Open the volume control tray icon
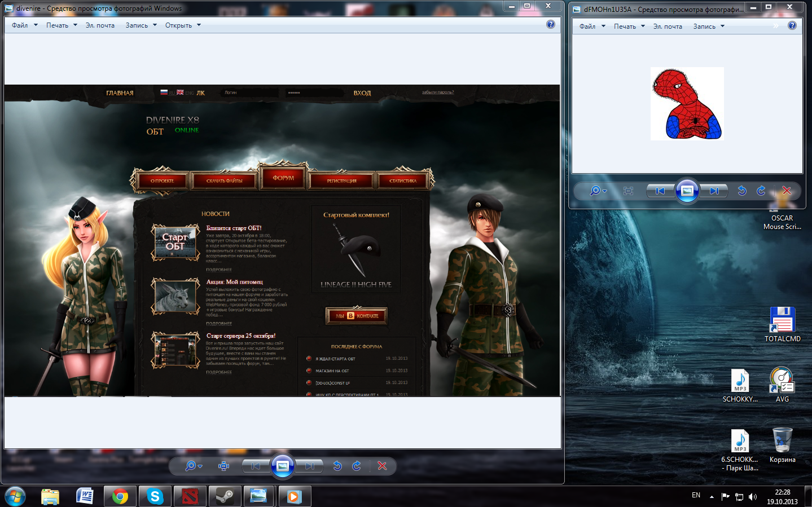Viewport: 812px width, 507px height. tap(753, 497)
